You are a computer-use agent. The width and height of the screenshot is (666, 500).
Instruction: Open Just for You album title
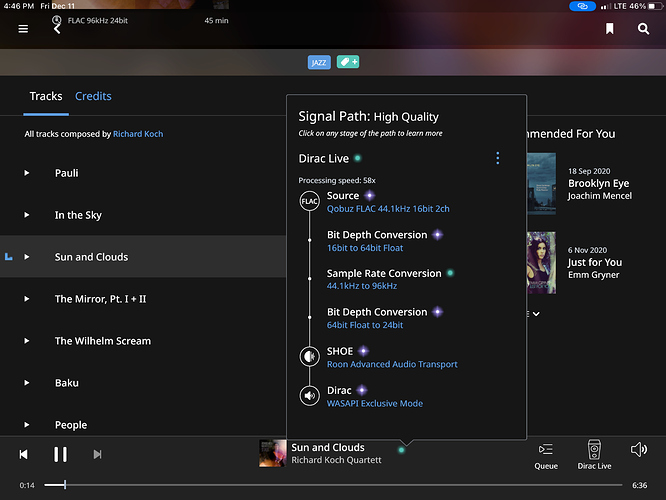tap(595, 263)
